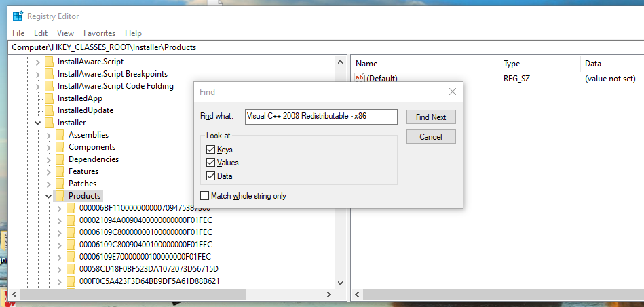Click the folder icon of InstallAware.Script
The image size is (644, 307).
tap(50, 62)
